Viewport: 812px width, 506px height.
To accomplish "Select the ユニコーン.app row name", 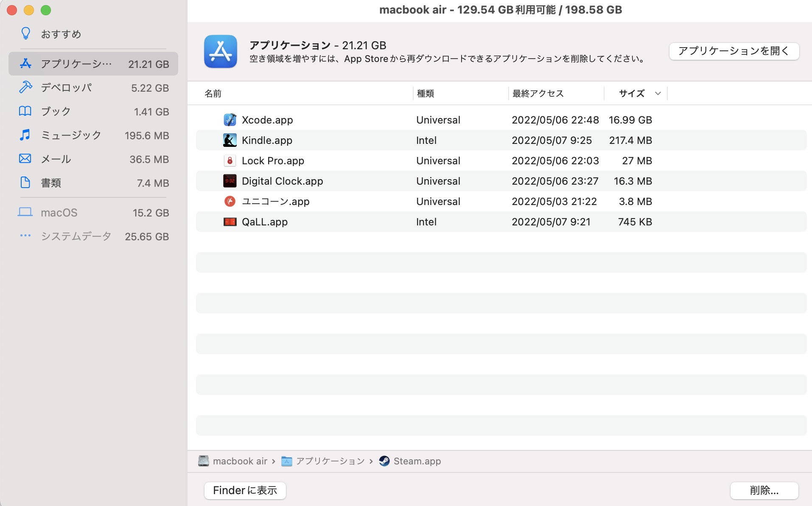I will point(275,202).
